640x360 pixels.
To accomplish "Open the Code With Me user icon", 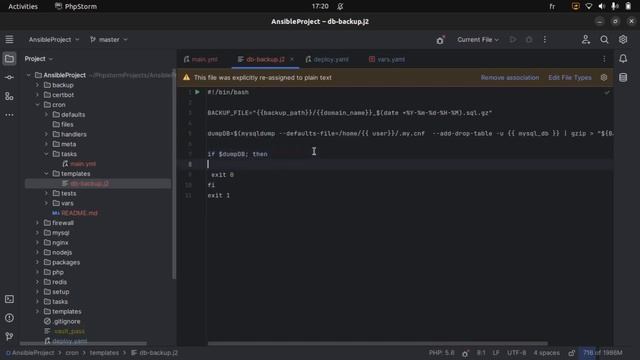I will tap(586, 40).
